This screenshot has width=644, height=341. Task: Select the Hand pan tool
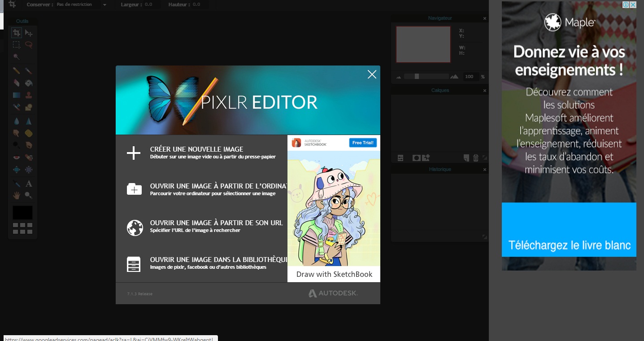[x=16, y=195]
